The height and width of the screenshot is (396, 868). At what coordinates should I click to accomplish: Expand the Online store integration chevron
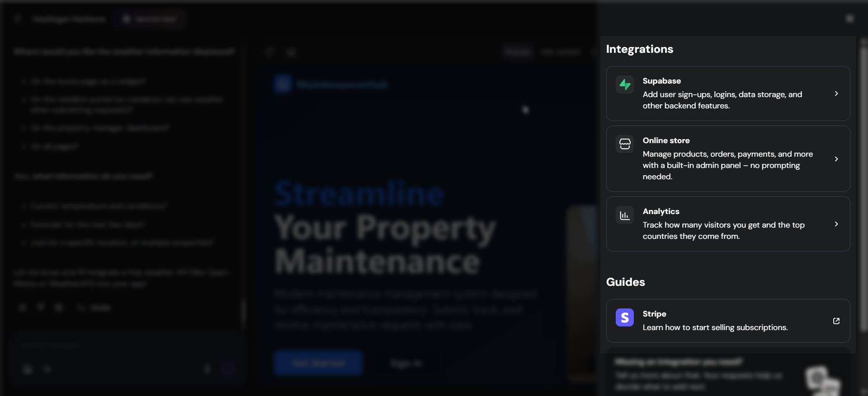click(836, 159)
